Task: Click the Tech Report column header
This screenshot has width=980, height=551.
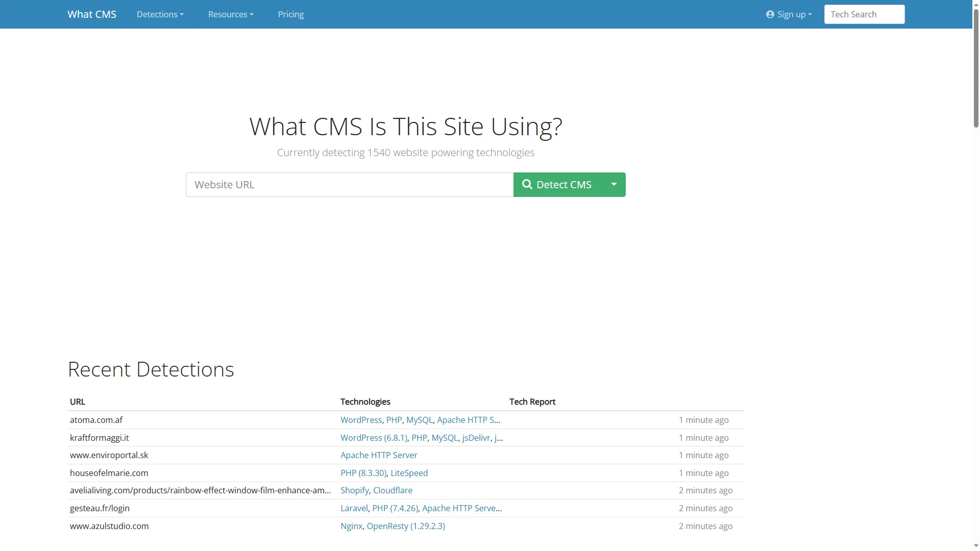Action: point(532,402)
